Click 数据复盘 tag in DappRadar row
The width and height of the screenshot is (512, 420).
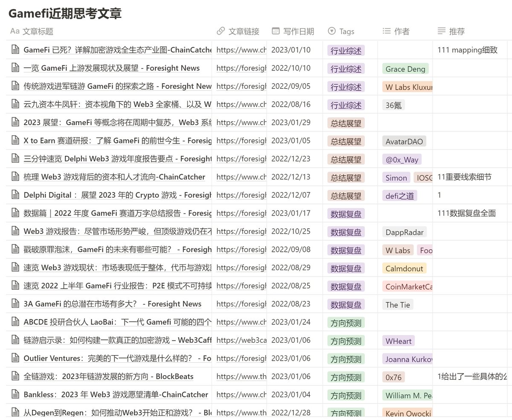[346, 232]
